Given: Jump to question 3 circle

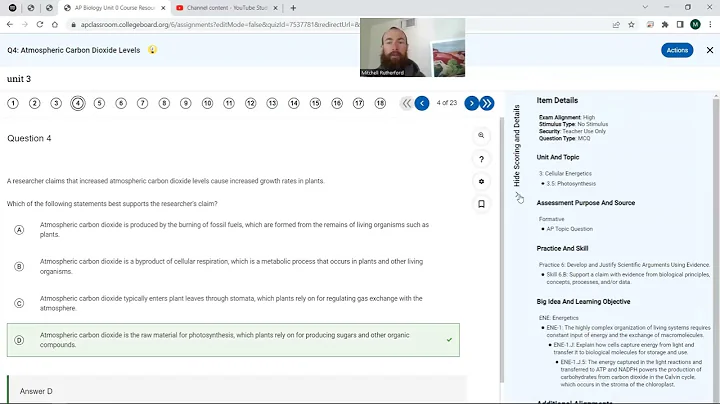Looking at the screenshot, I should [x=56, y=103].
